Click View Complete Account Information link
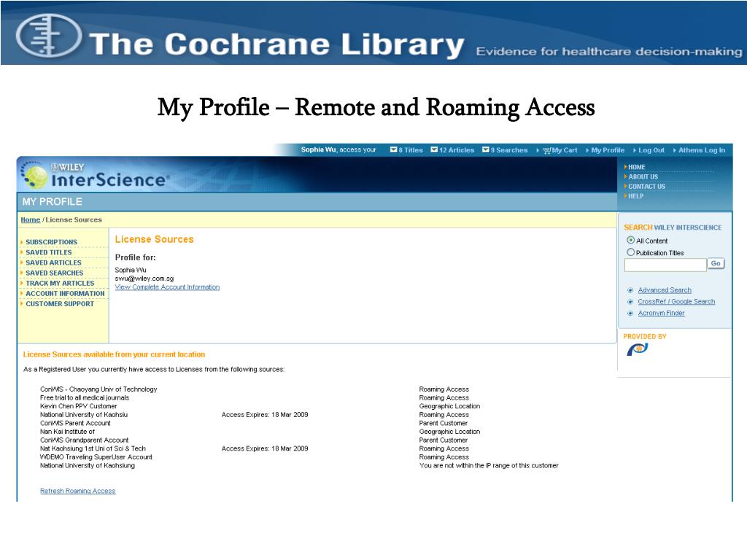 click(x=167, y=287)
